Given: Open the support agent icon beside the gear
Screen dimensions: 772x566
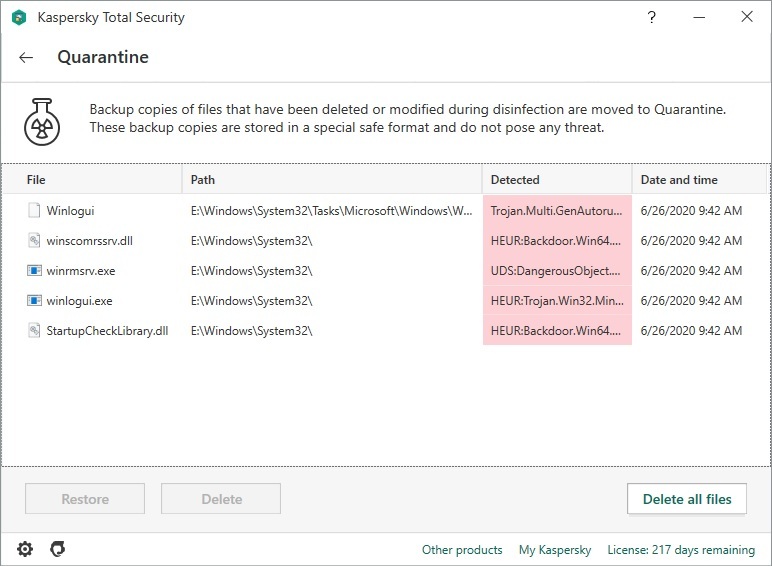Looking at the screenshot, I should 58,549.
